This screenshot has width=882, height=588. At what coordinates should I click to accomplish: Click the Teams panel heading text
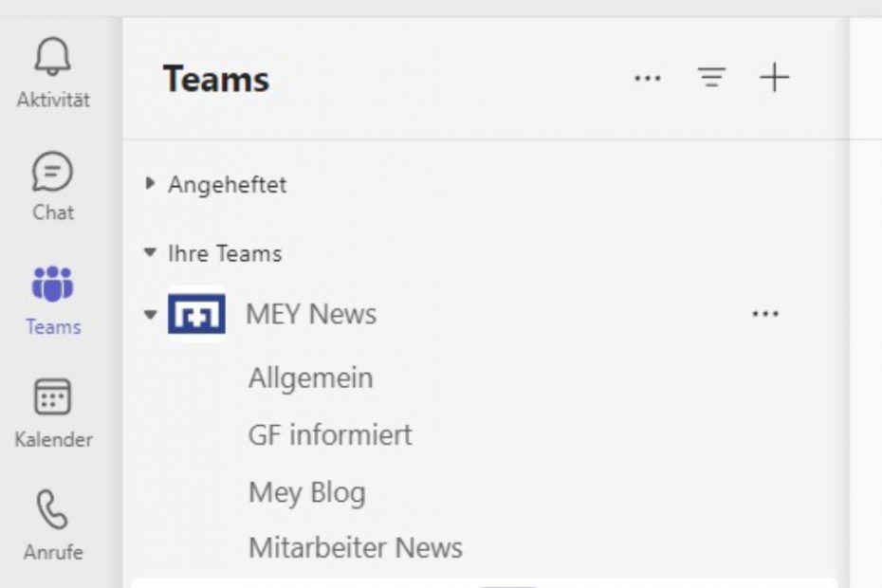[216, 80]
